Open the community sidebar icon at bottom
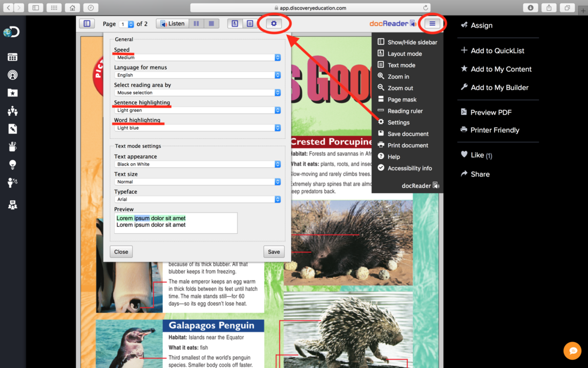This screenshot has height=368, width=588. pos(12,205)
